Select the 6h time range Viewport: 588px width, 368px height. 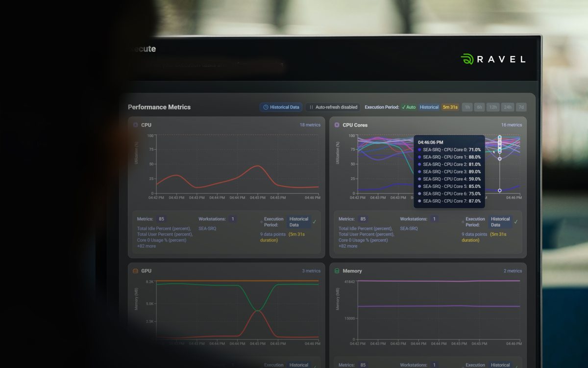point(479,107)
